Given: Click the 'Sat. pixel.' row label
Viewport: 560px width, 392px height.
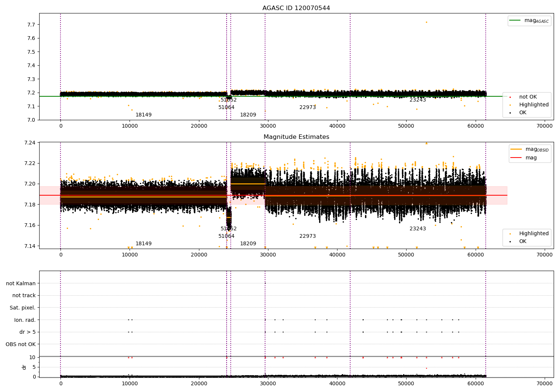Looking at the screenshot, I should click(23, 308).
